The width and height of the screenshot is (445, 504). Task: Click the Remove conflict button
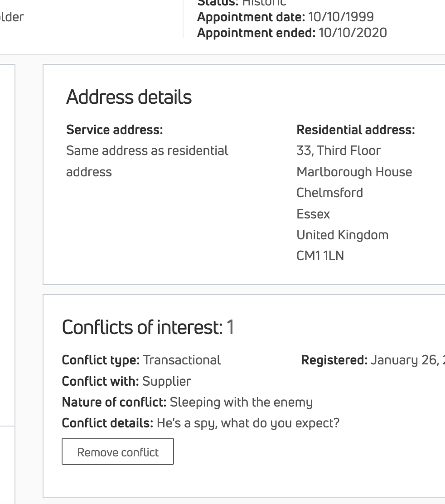point(118,452)
